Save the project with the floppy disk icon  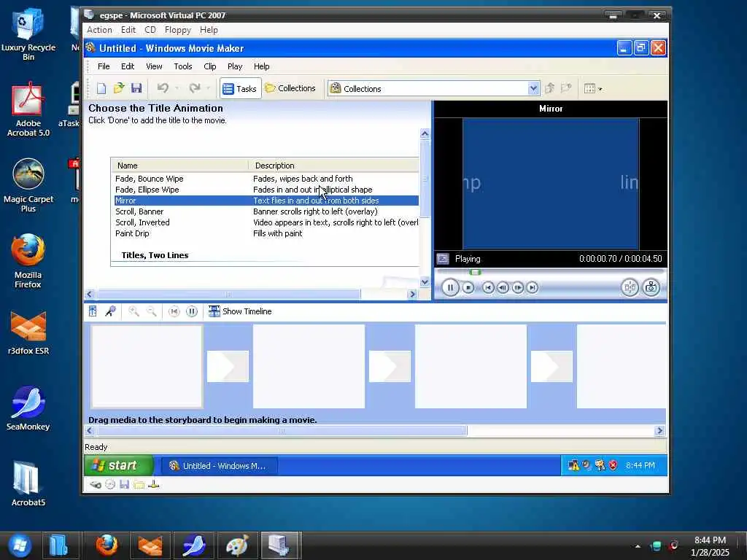click(136, 88)
